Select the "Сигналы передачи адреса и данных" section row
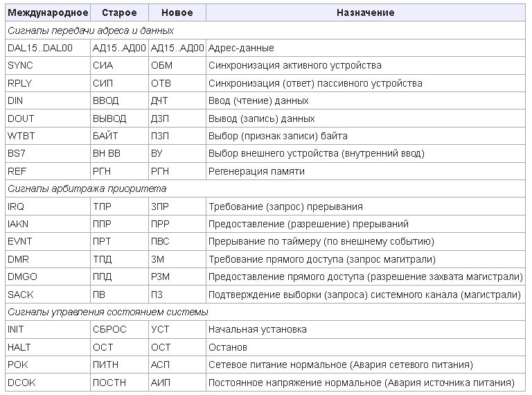The width and height of the screenshot is (532, 395). click(91, 30)
